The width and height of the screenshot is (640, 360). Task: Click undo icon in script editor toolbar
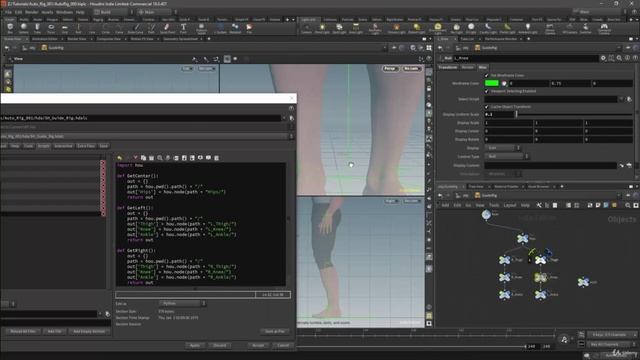tap(119, 158)
